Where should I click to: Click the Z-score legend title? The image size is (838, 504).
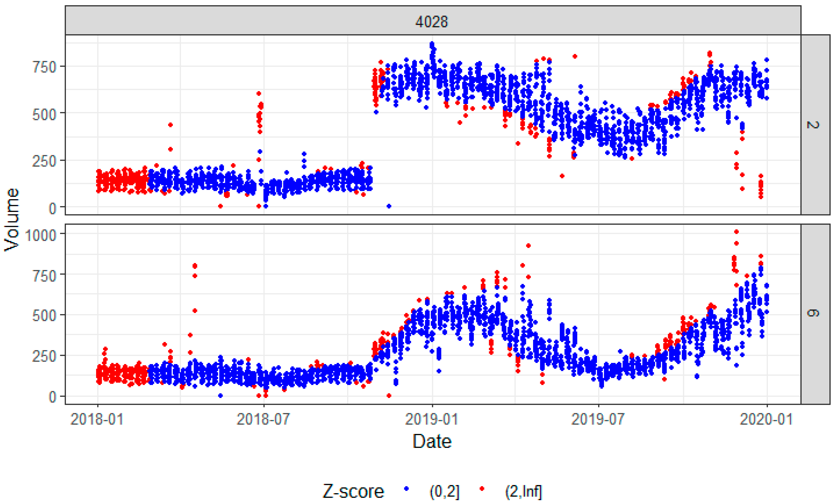(x=353, y=491)
